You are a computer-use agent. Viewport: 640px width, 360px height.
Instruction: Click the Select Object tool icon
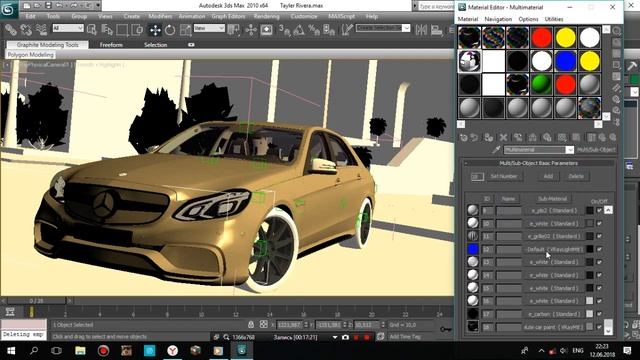click(x=92, y=30)
